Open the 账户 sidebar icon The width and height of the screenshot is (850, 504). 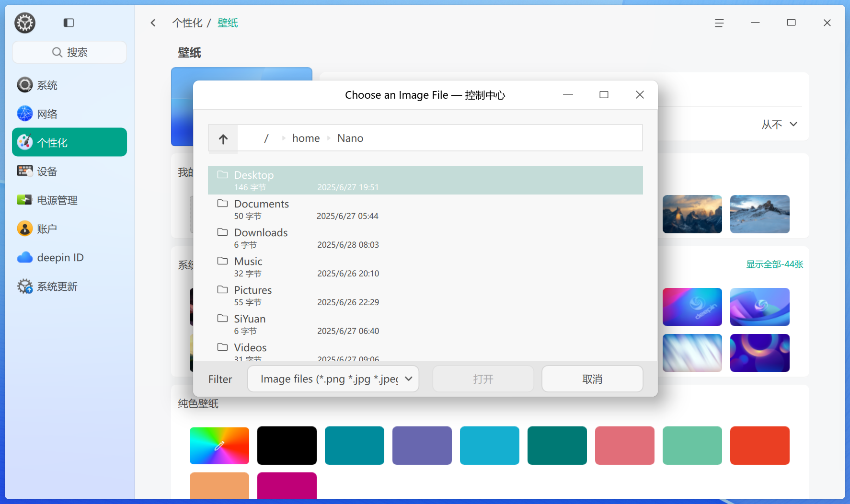coord(25,229)
